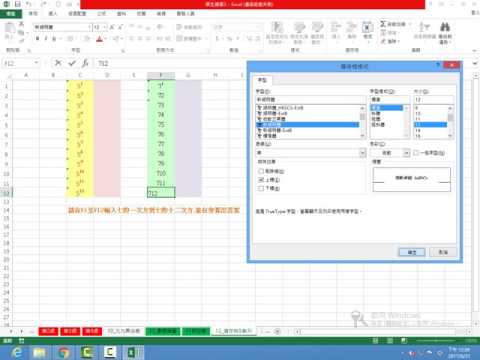This screenshot has width=480, height=360.
Task: Switch to the Insert ribbon tab
Action: pyautogui.click(x=53, y=14)
